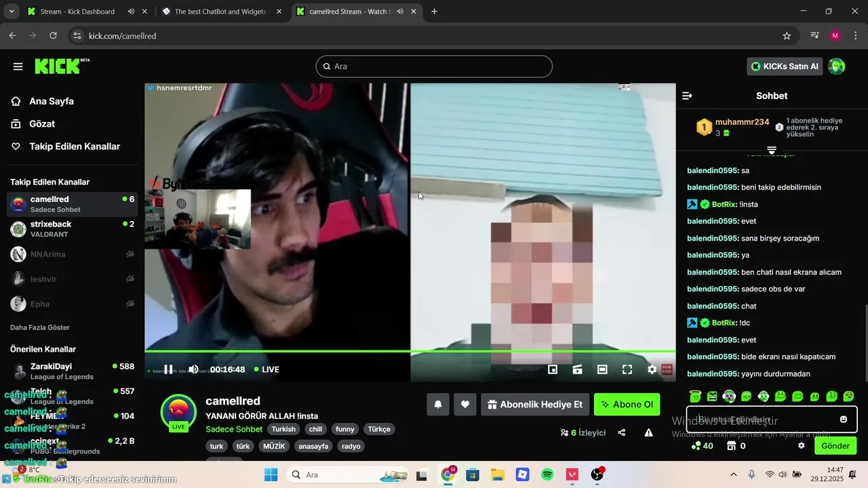
Task: Click the KICK beta logo
Action: coord(62,66)
